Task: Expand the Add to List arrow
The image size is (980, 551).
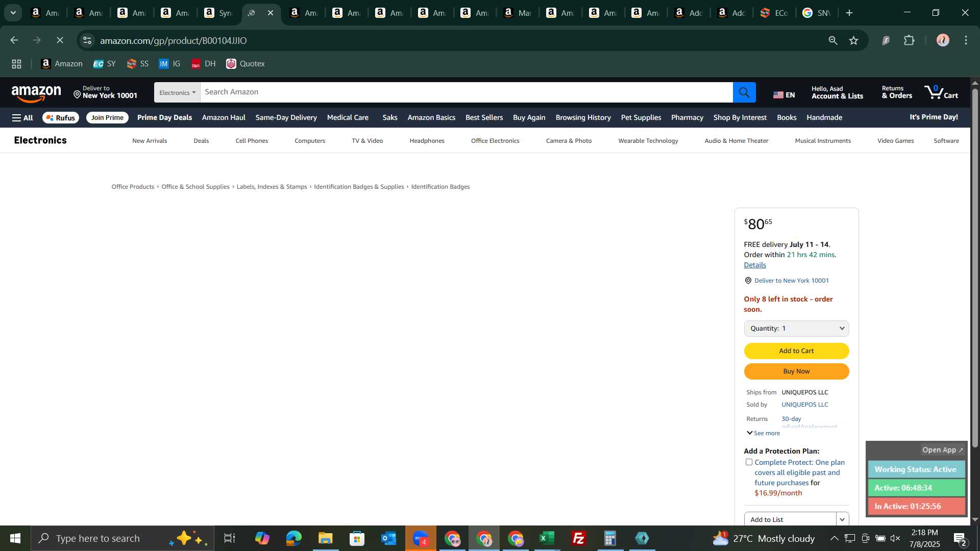Action: [842, 519]
